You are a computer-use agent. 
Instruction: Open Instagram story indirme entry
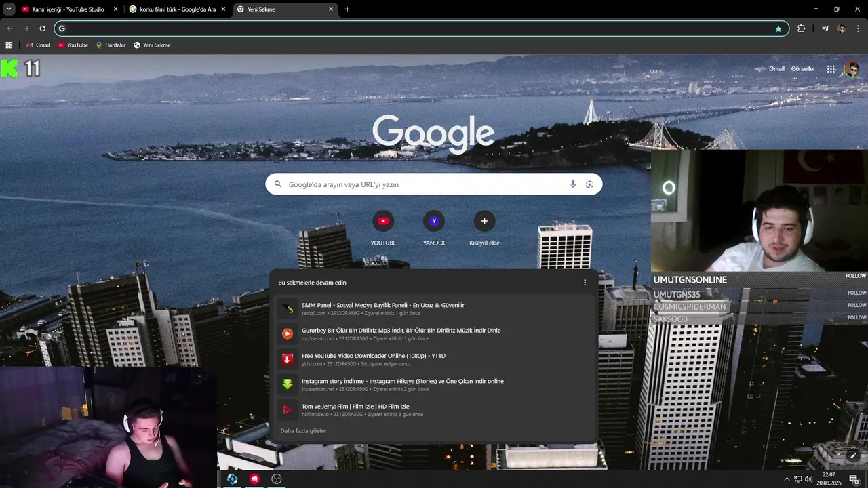click(434, 384)
